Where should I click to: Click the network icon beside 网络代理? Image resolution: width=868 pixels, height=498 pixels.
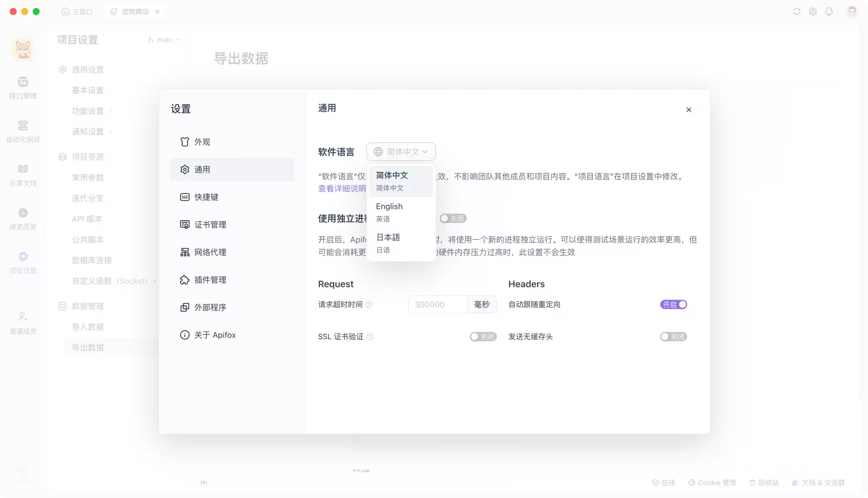pos(185,252)
